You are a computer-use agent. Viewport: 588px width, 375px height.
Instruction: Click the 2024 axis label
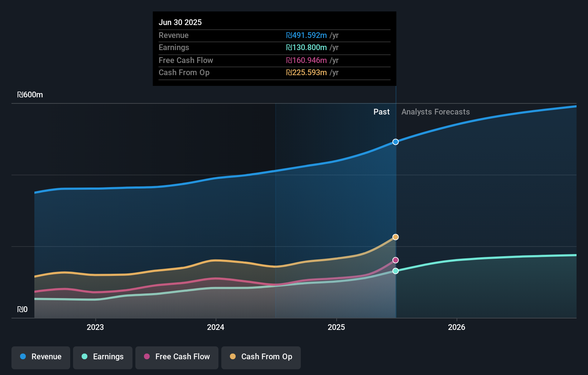pos(216,327)
